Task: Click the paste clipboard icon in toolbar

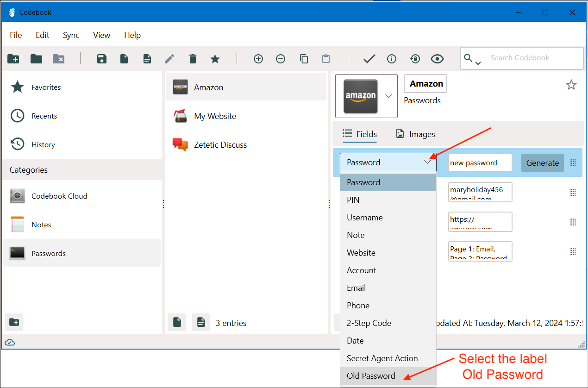Action: (326, 59)
